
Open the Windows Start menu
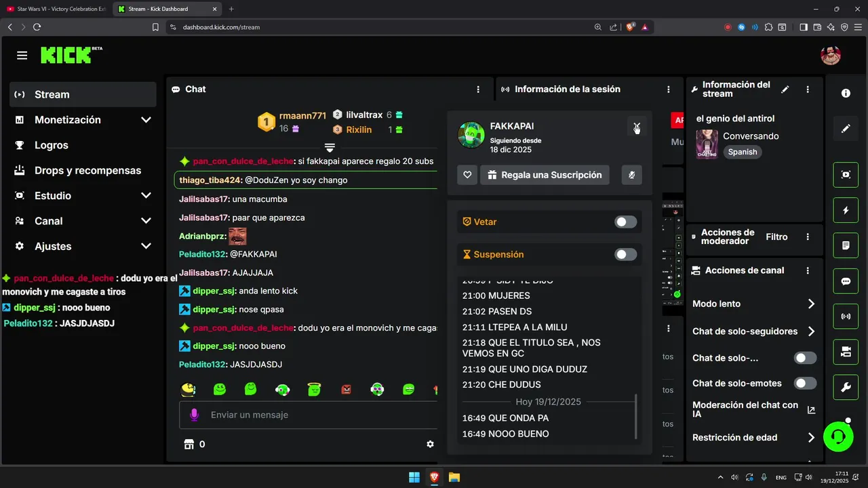coord(414,477)
